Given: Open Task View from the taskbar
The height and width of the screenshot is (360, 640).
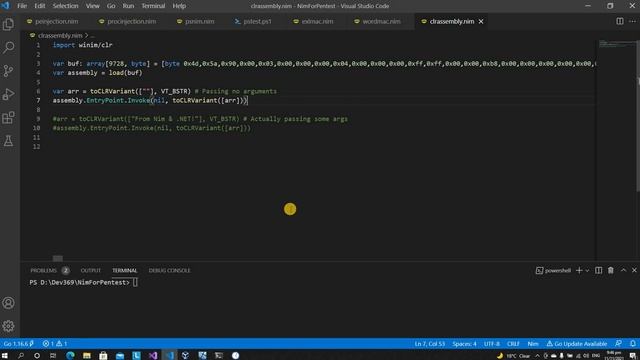Looking at the screenshot, I should pyautogui.click(x=53, y=355).
